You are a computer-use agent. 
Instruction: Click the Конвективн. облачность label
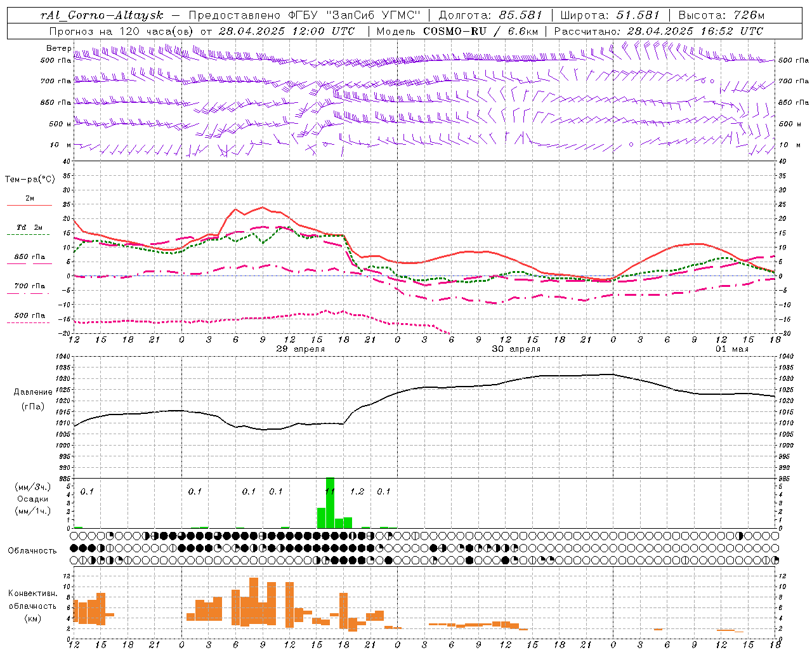[32, 600]
